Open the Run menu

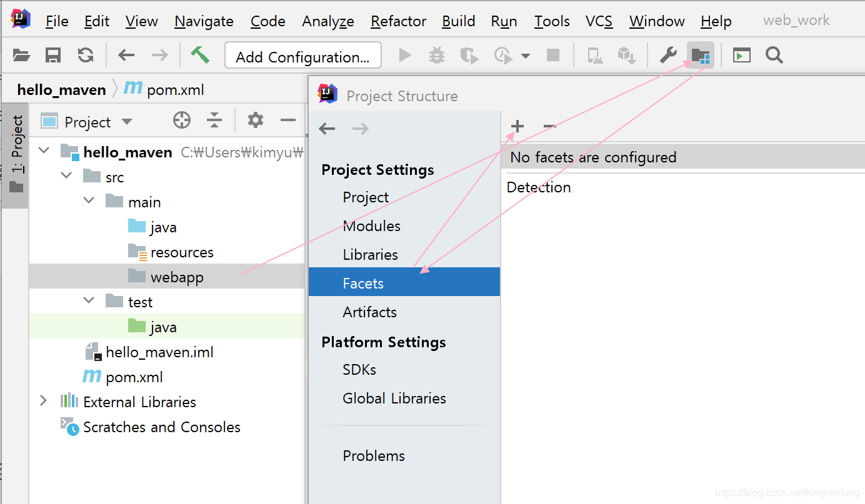(x=504, y=21)
